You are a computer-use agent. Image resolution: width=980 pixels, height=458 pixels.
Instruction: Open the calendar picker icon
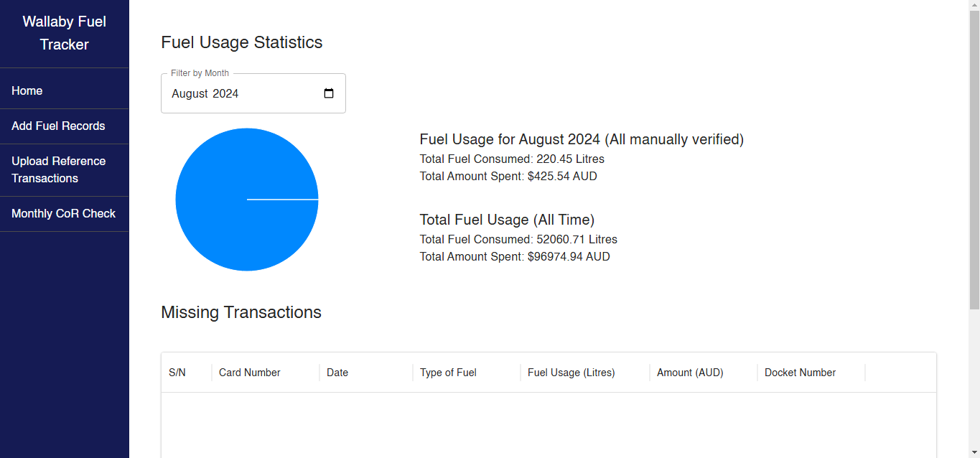pyautogui.click(x=329, y=93)
